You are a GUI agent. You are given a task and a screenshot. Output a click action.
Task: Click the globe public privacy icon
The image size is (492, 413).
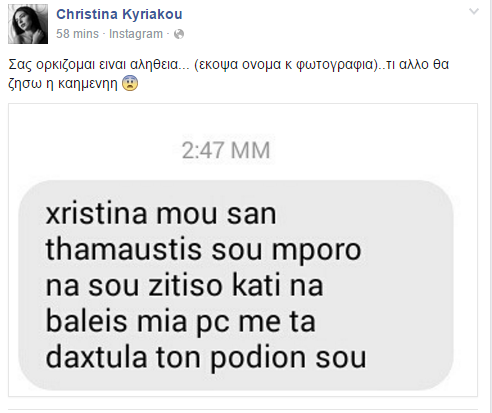[179, 34]
